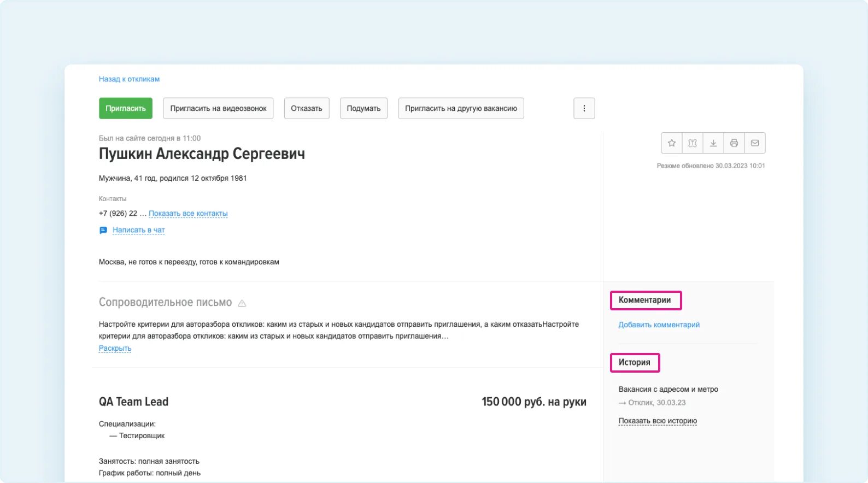Open the three-dots more actions menu
This screenshot has height=483, width=868.
[x=584, y=108]
